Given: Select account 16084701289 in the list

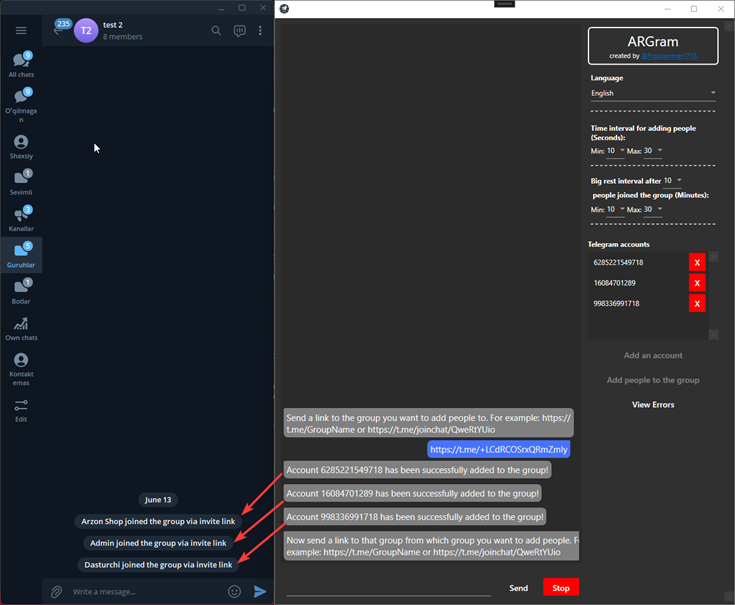Looking at the screenshot, I should click(615, 283).
